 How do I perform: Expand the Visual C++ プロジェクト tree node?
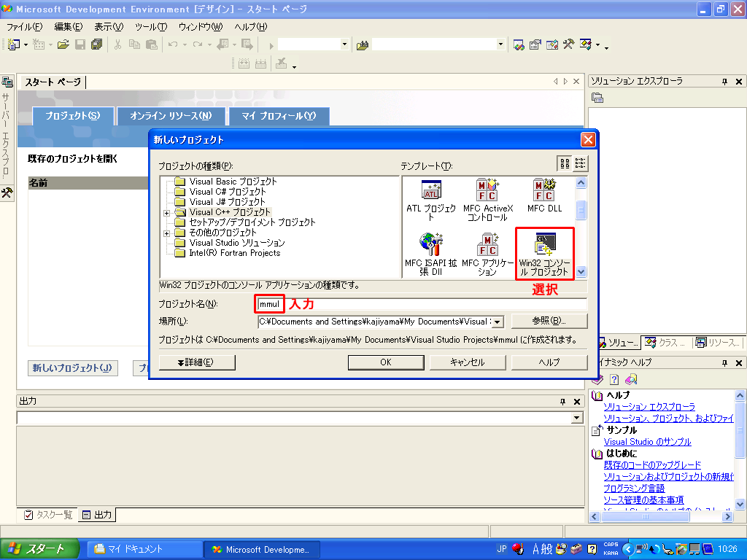coord(167,213)
